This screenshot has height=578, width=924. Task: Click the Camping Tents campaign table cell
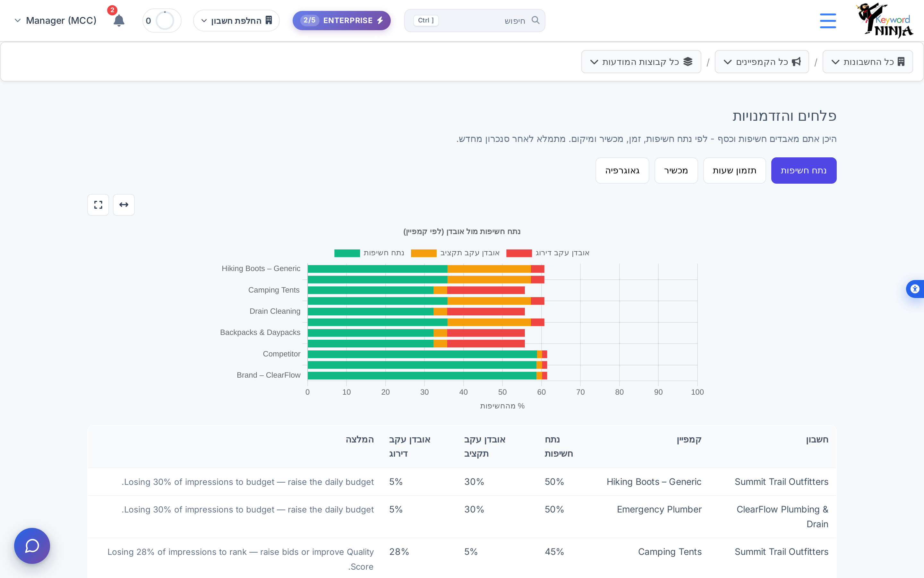tap(670, 552)
